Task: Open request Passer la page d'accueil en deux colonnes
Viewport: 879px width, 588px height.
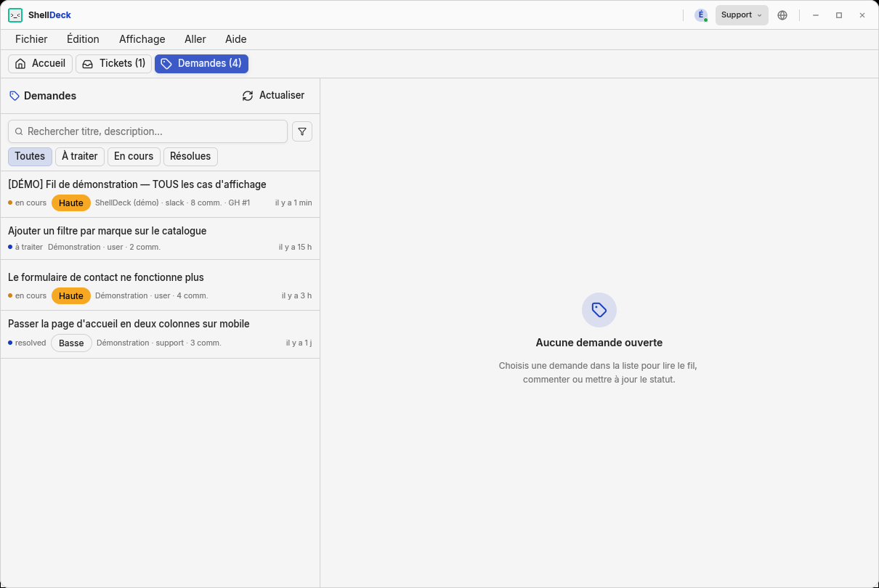Action: 160,335
